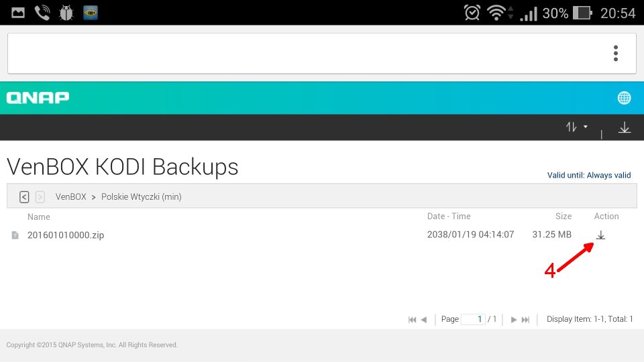This screenshot has width=644, height=362.
Task: Click the Polskie Wtyczki (min) breadcrumb
Action: pos(141,197)
